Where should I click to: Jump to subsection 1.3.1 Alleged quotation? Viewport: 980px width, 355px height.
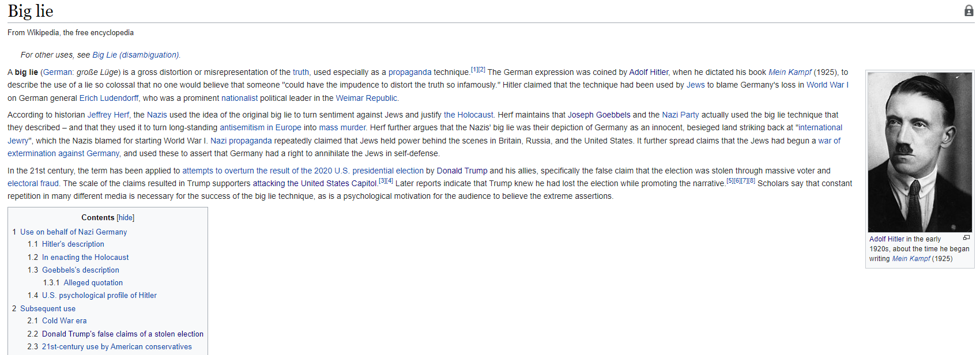93,283
